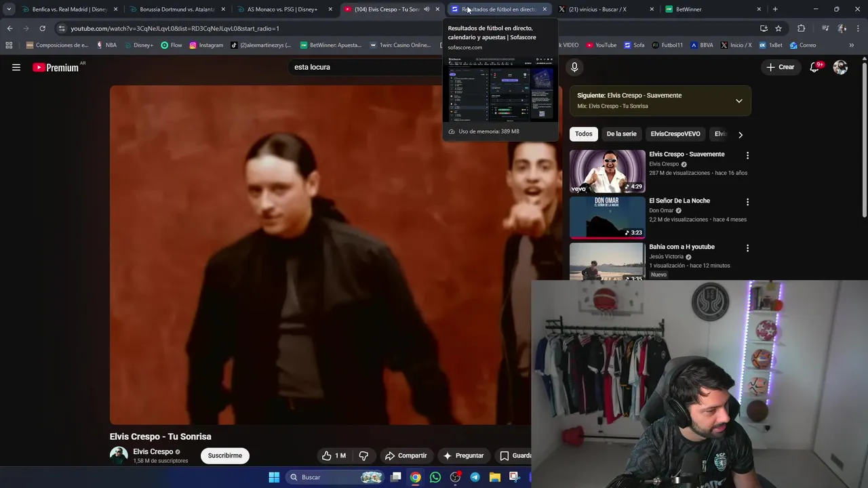The height and width of the screenshot is (488, 868).
Task: Open Apps grid in bookmarks bar
Action: [9, 45]
